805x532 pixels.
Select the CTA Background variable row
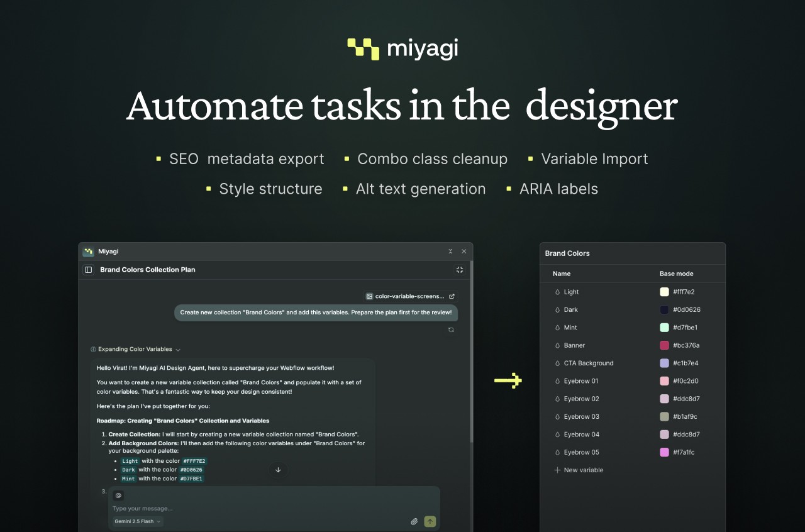click(x=633, y=363)
